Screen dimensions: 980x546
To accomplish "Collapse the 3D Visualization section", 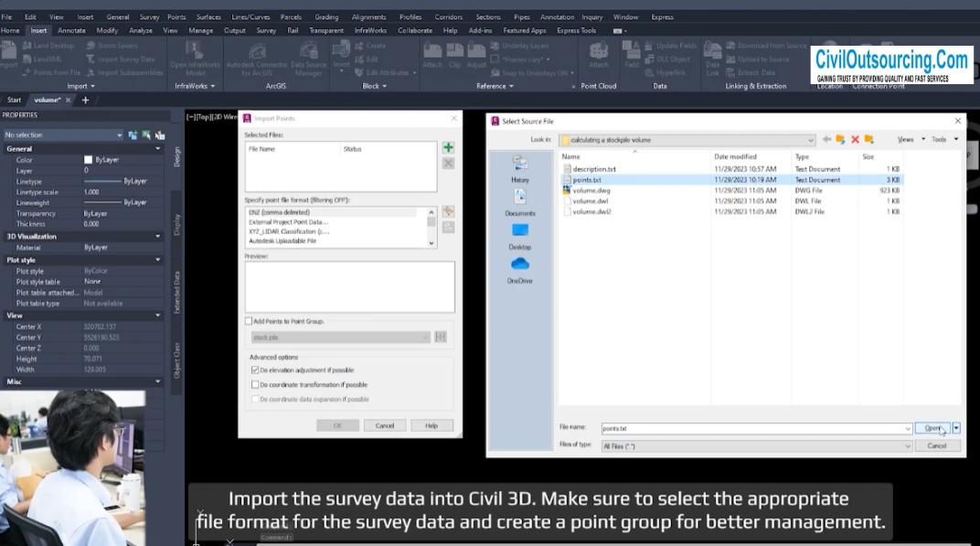I will coord(157,236).
